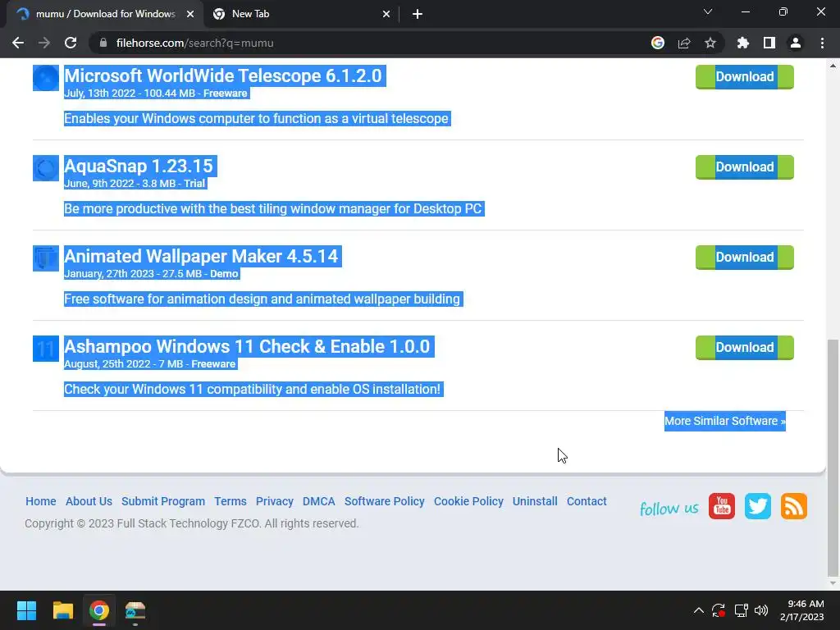Open the Privacy footer link
This screenshot has width=840, height=630.
pos(274,501)
